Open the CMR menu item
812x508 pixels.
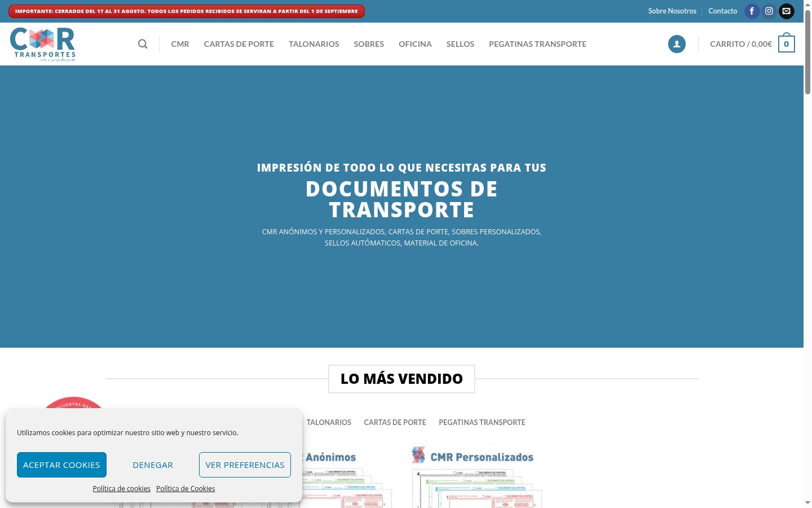click(x=180, y=44)
